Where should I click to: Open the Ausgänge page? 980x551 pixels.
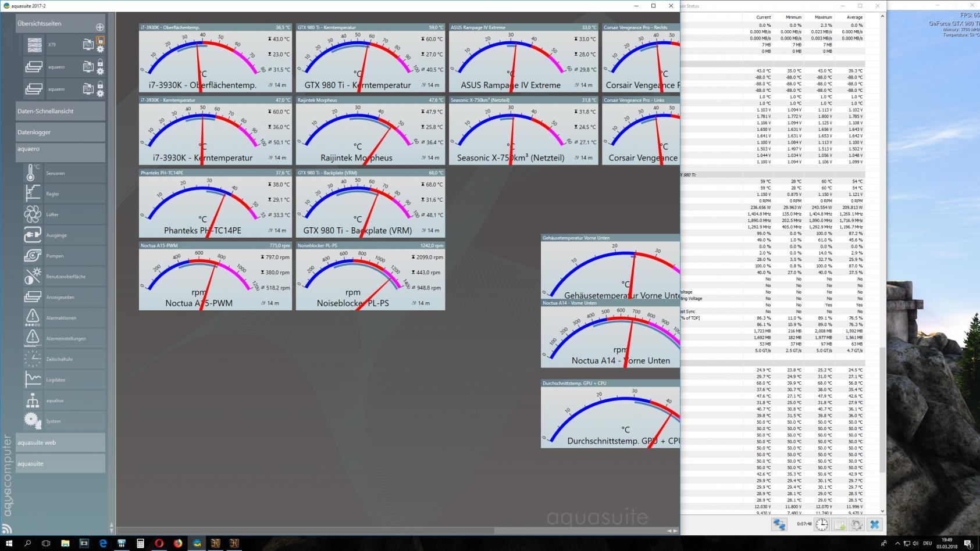tap(64, 235)
